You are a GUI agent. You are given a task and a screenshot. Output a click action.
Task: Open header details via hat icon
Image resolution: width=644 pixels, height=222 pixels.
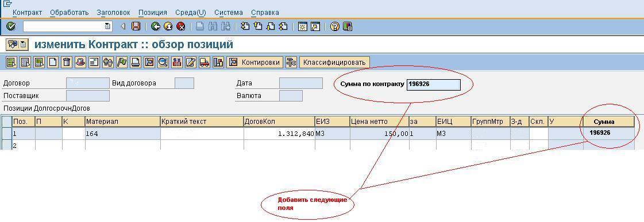[80, 63]
